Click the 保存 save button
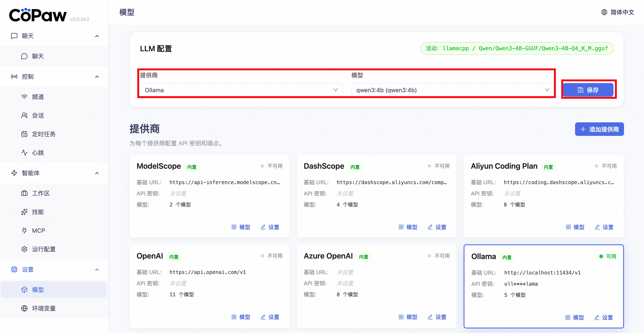 [x=588, y=90]
